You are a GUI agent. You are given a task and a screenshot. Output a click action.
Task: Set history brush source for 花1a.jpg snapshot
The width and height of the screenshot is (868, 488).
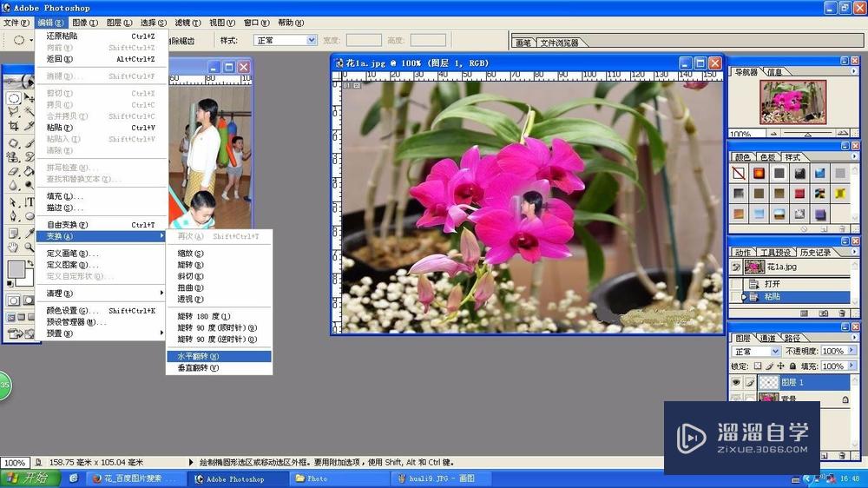(736, 267)
